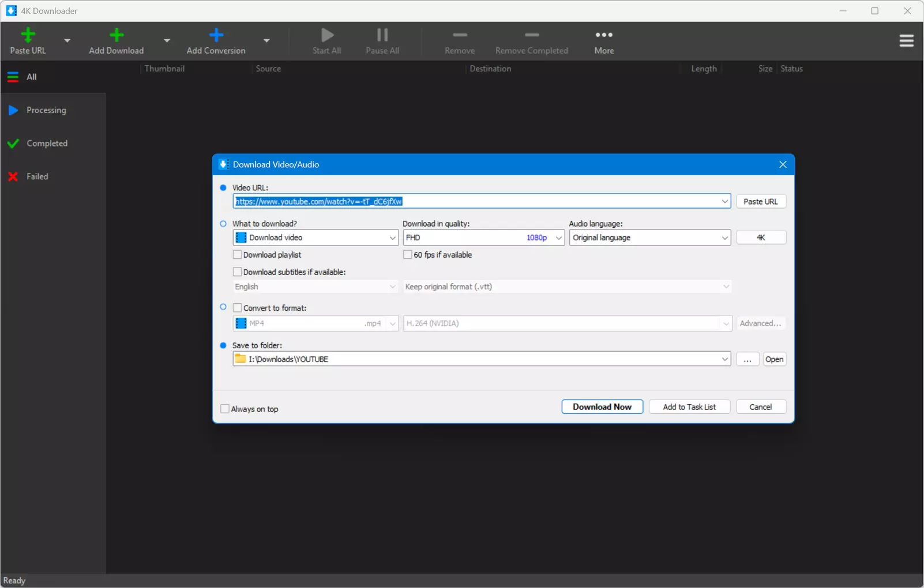Click the Start All play icon
This screenshot has height=588, width=924.
327,35
